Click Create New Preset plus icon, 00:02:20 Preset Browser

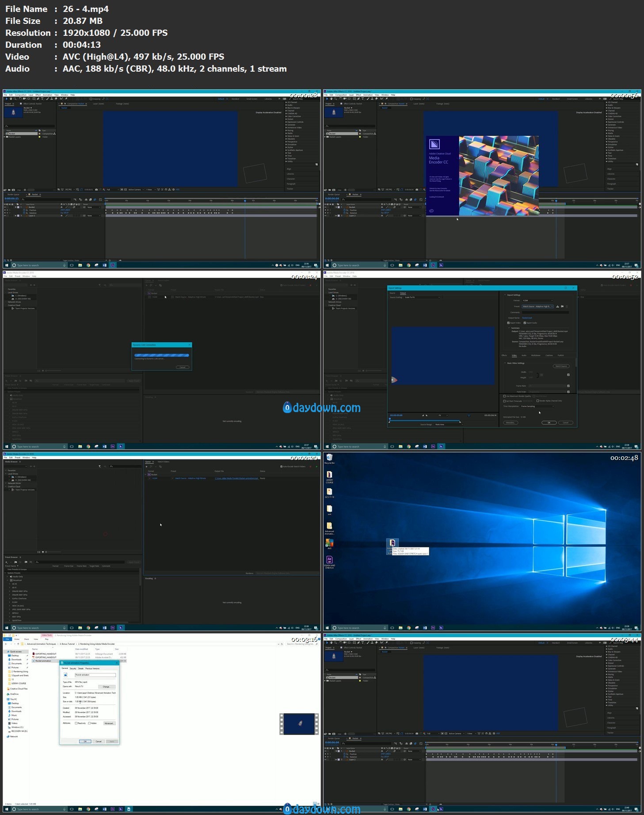point(6,562)
